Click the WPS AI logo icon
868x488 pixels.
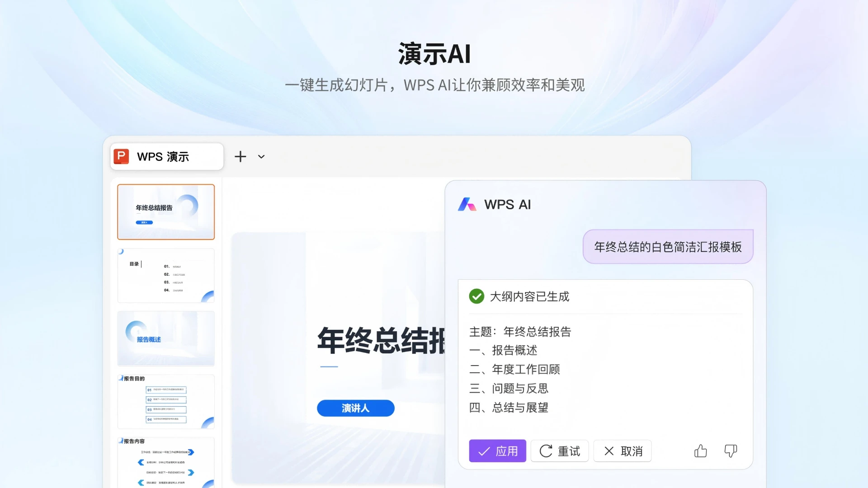[x=467, y=204]
